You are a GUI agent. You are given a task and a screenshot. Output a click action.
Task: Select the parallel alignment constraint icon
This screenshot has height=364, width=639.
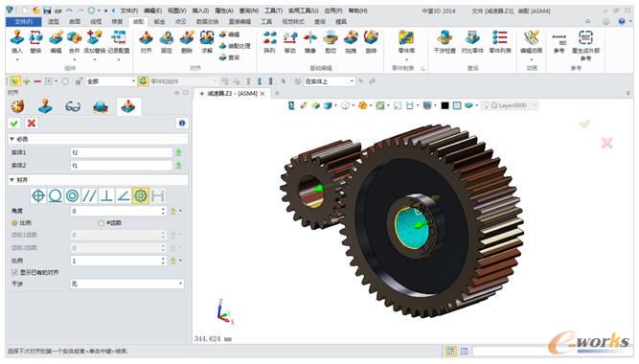point(89,196)
